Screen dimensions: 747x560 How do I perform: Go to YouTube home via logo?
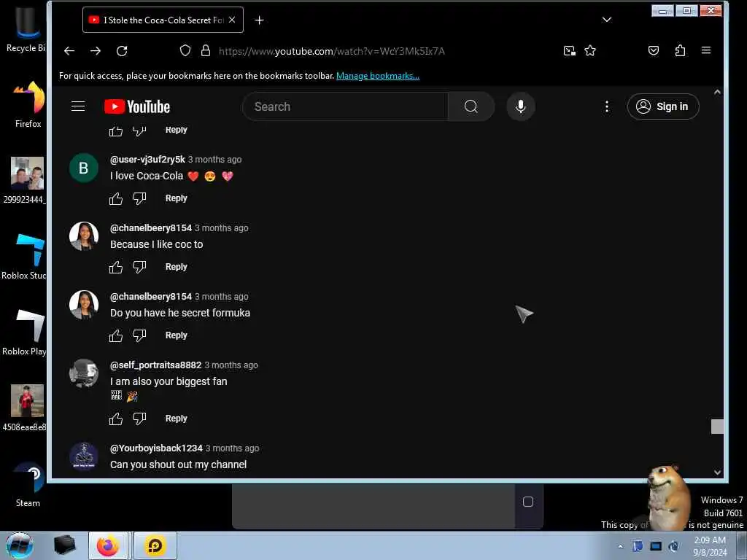(137, 106)
